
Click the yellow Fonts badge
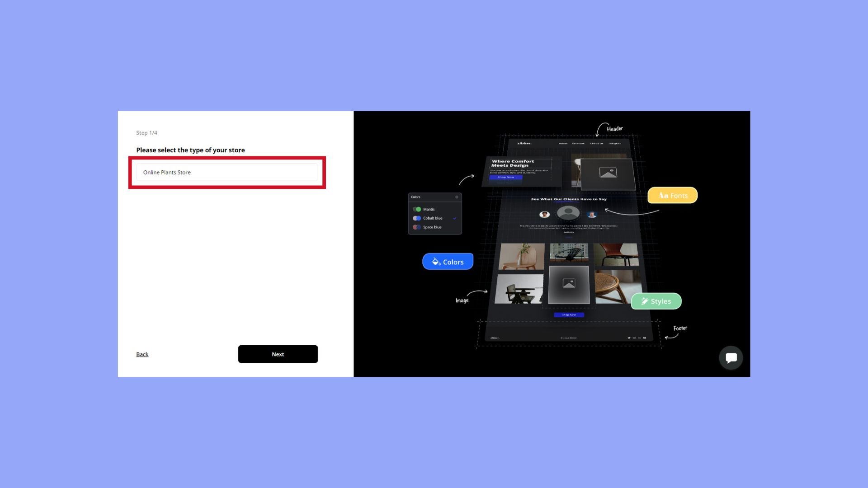[x=672, y=195]
